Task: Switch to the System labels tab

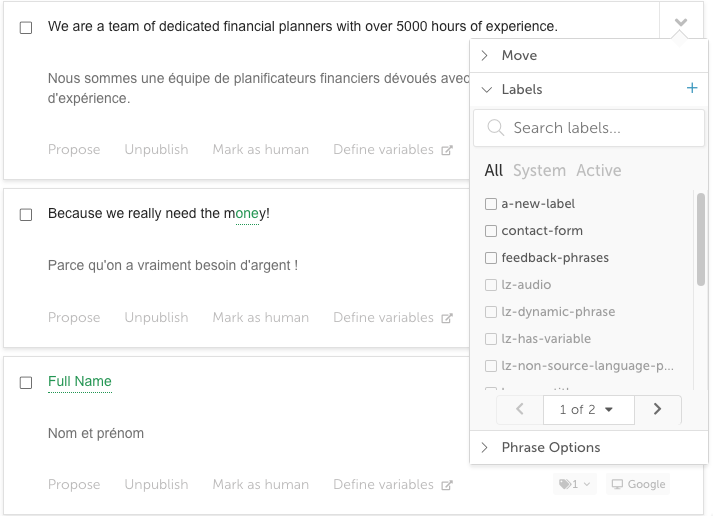Action: pyautogui.click(x=539, y=170)
